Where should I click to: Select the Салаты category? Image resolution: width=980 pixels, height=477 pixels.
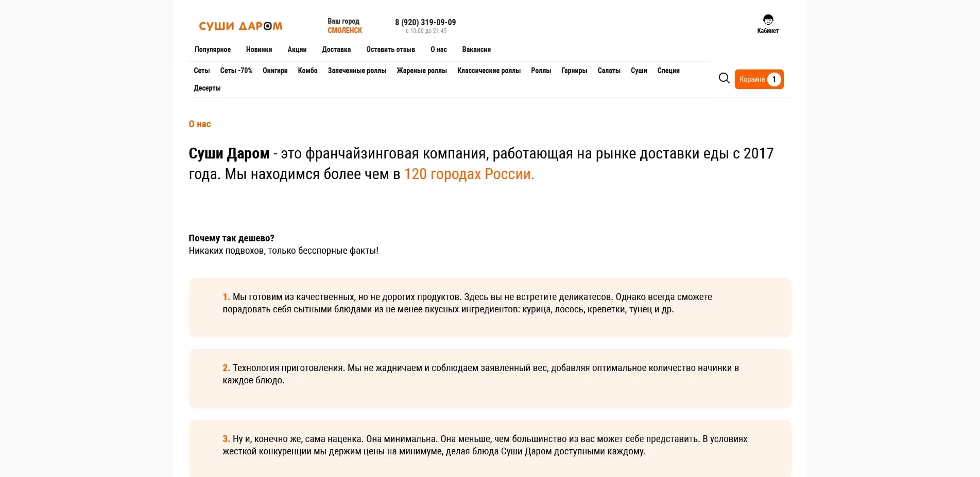[x=609, y=70]
